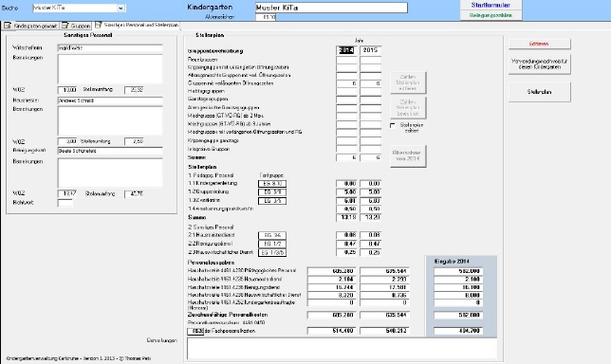Click the Aktenzeichen field
This screenshot has height=364, width=611.
(266, 17)
